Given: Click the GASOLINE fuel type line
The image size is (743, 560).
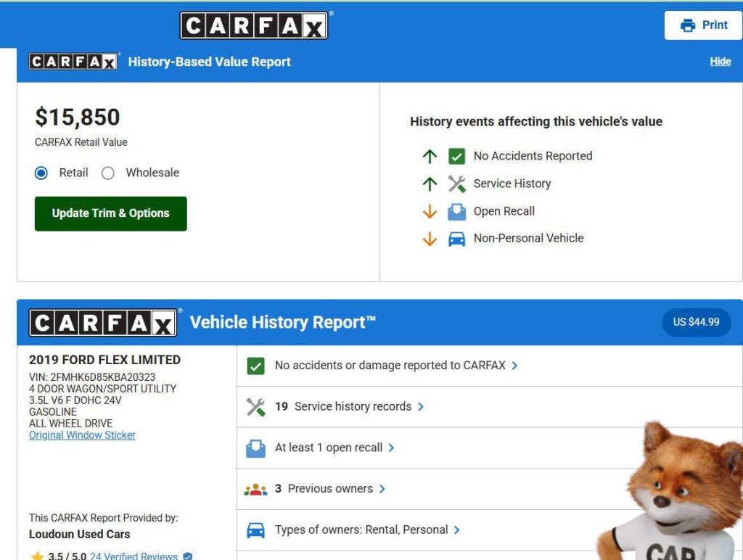Looking at the screenshot, I should 52,412.
